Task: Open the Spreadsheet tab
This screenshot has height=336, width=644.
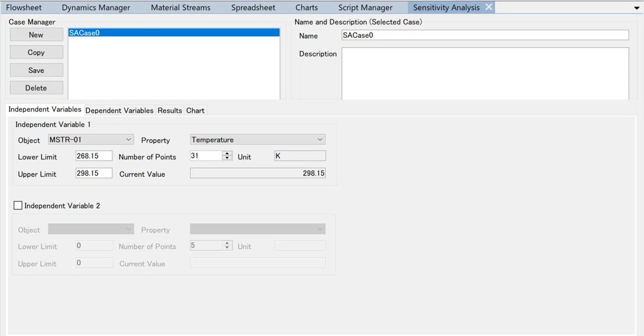Action: coord(253,8)
